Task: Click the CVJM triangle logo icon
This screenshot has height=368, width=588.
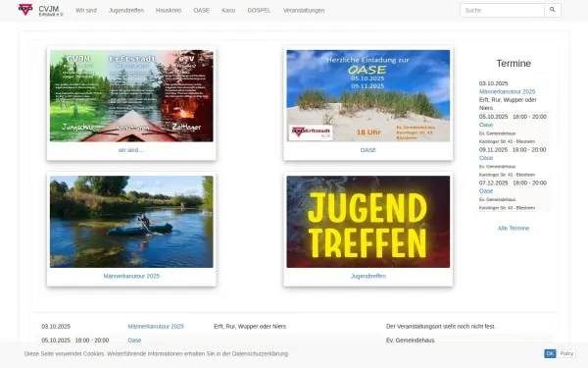Action: pos(25,10)
